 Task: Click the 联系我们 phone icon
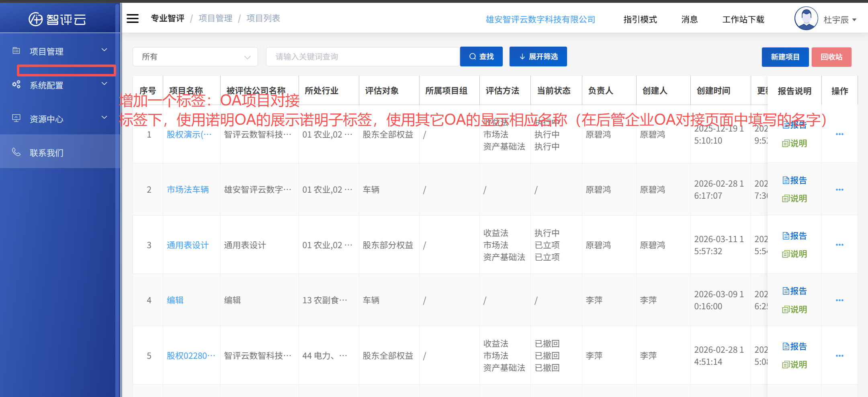16,152
